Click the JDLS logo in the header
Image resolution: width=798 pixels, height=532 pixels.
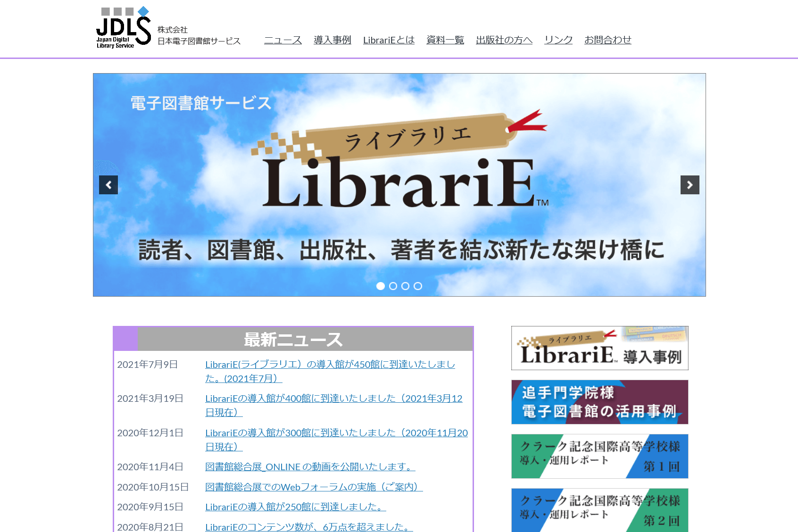point(124,27)
